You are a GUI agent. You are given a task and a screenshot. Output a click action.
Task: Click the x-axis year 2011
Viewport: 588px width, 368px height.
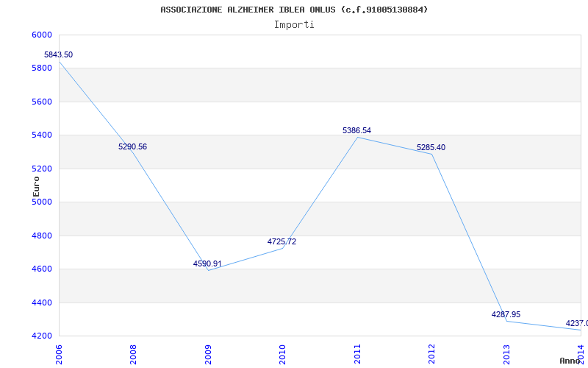pyautogui.click(x=357, y=354)
